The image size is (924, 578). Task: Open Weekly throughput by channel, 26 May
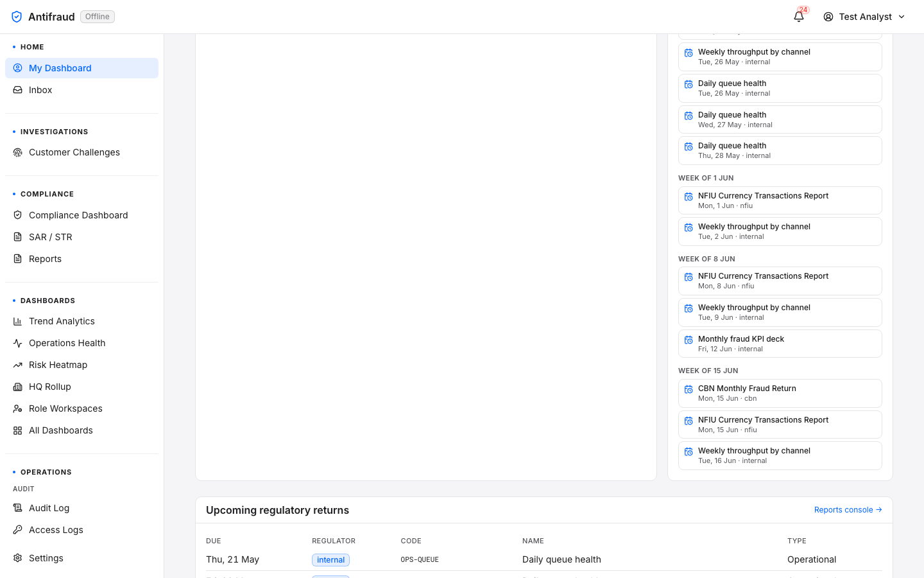(780, 57)
